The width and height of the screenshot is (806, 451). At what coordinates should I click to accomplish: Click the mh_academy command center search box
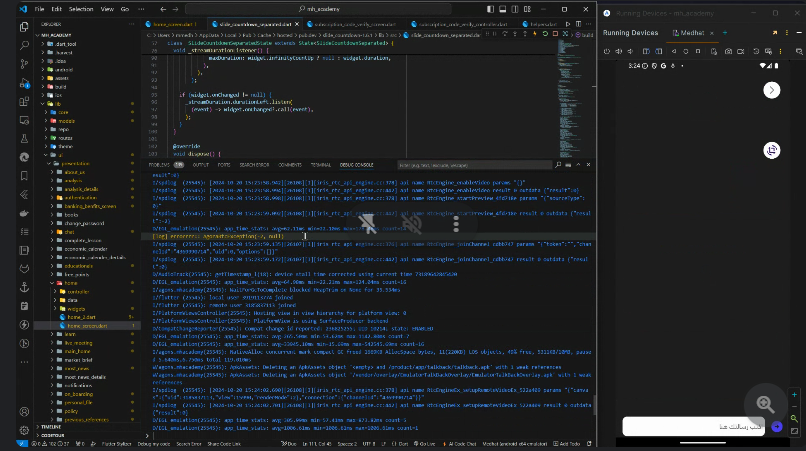318,9
